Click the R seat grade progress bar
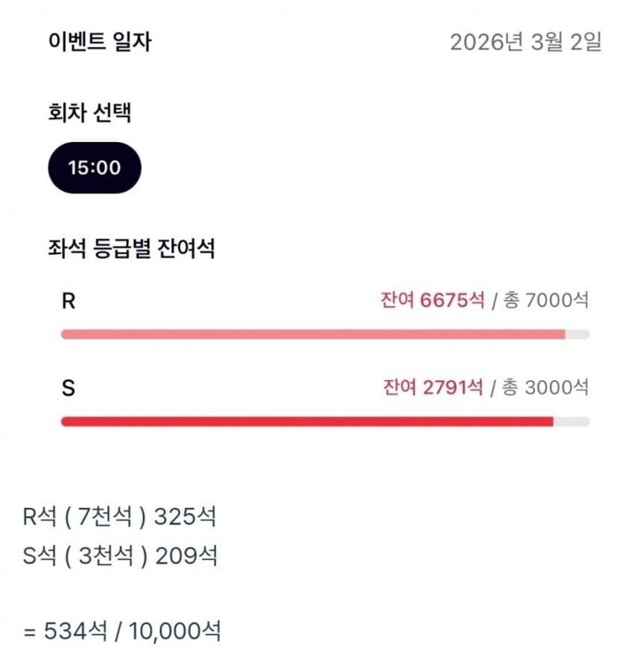This screenshot has width=635, height=672. tap(325, 334)
